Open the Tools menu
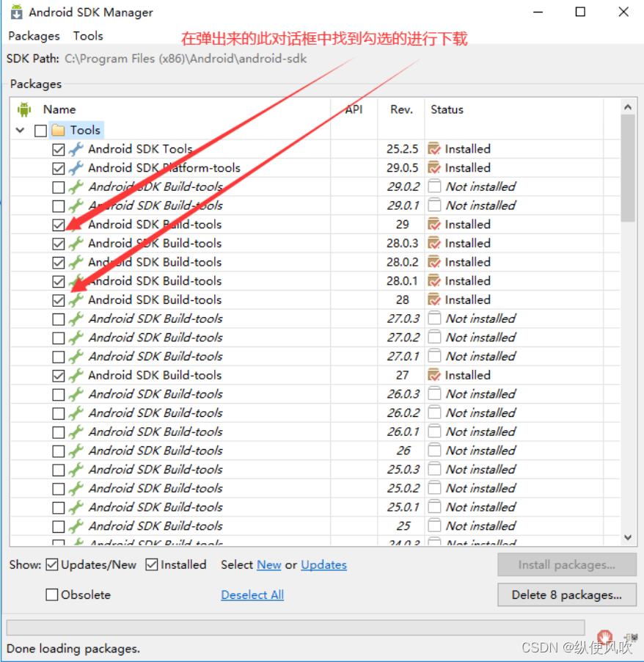 point(88,36)
